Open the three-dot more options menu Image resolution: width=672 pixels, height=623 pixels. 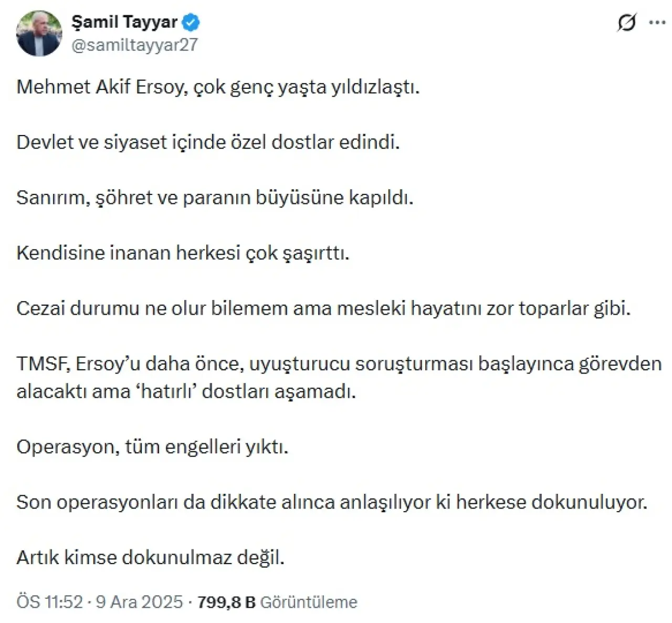657,23
